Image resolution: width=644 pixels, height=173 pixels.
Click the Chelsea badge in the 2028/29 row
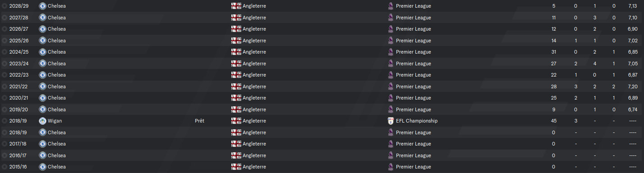[x=42, y=6]
